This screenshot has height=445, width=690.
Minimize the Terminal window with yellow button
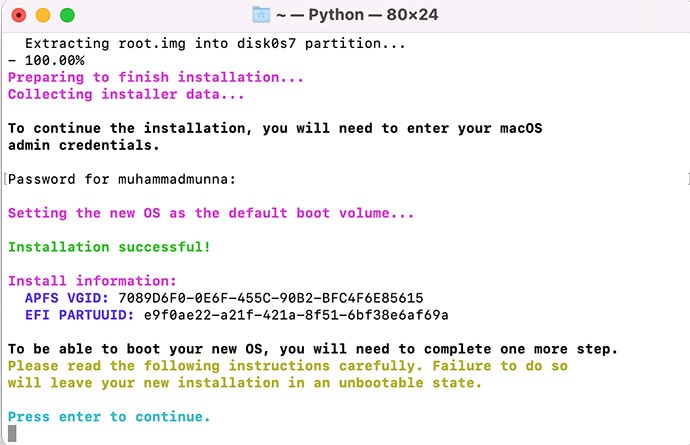click(x=43, y=15)
